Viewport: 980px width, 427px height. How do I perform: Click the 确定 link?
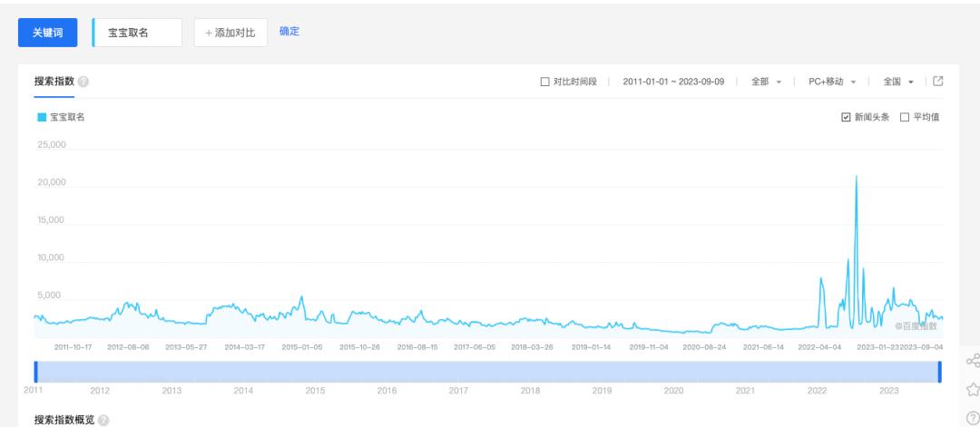click(x=289, y=32)
